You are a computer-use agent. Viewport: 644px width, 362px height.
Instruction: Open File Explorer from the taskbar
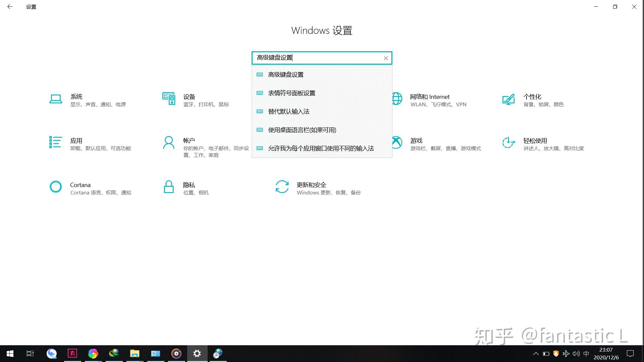click(135, 354)
